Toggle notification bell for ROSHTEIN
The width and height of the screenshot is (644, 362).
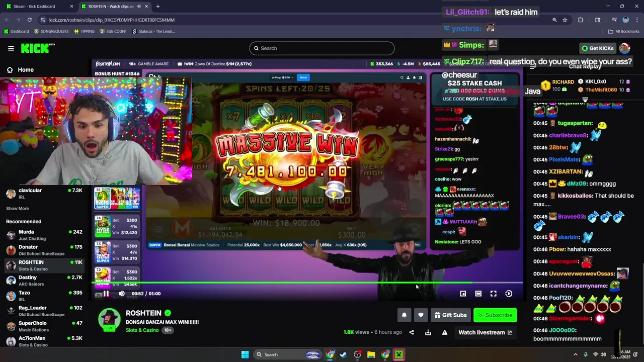point(404,315)
